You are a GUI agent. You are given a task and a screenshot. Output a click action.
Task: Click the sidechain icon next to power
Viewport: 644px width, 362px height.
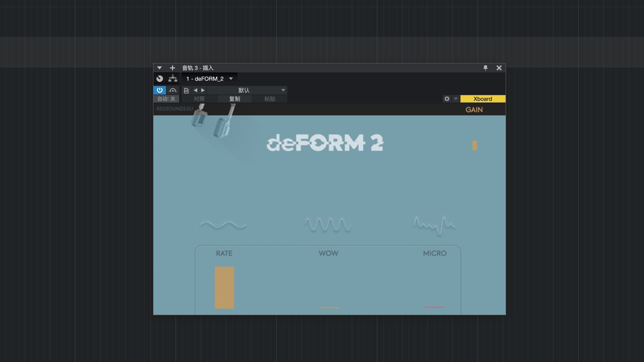point(173,90)
